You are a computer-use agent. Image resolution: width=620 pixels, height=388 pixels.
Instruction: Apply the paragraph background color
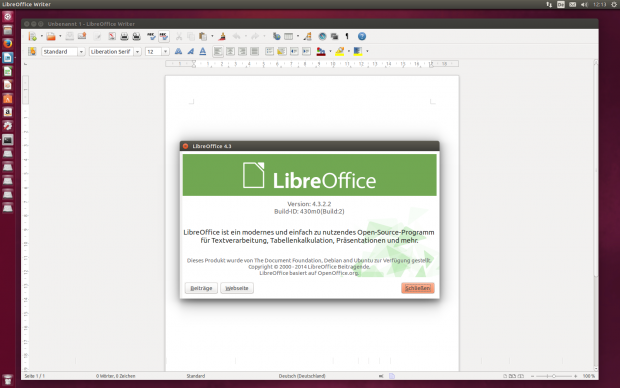click(358, 51)
